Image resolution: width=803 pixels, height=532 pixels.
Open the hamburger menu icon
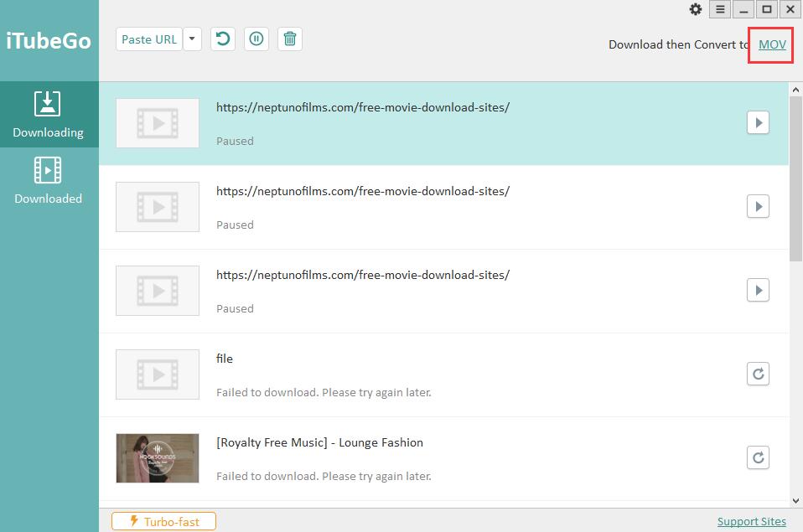pos(720,9)
